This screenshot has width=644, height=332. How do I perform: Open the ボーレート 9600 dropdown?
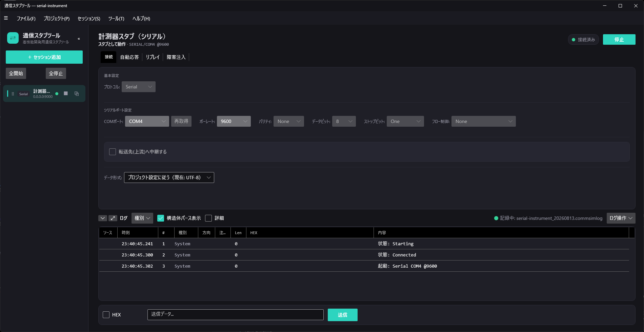(234, 121)
